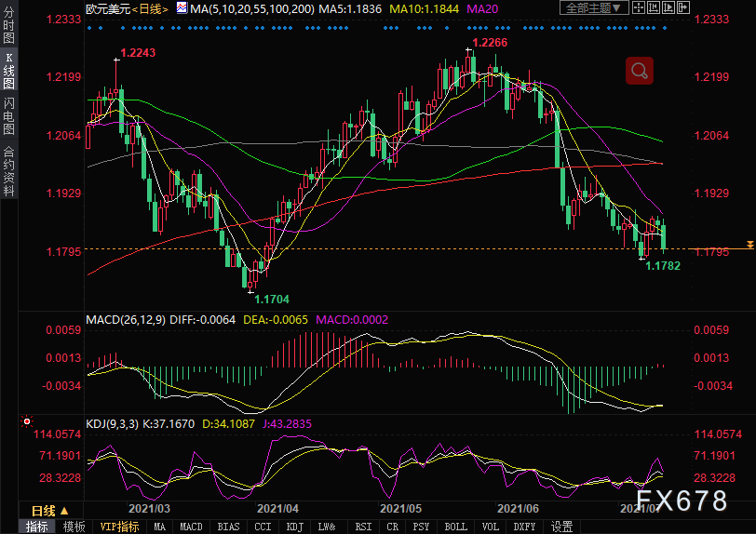This screenshot has width=756, height=534.
Task: Click the MA20 label
Action: (x=482, y=8)
